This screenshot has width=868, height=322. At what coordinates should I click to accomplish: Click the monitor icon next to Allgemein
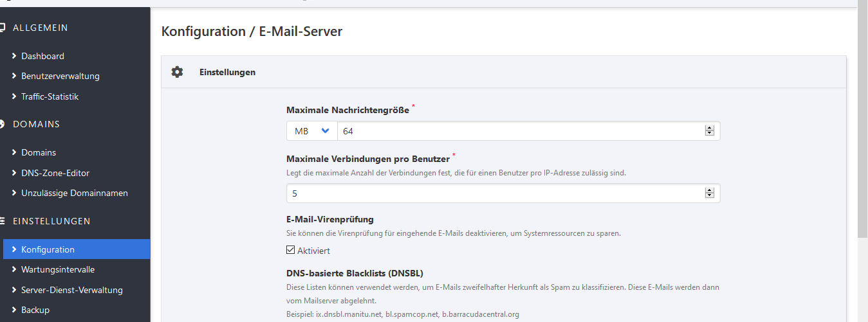[x=3, y=28]
